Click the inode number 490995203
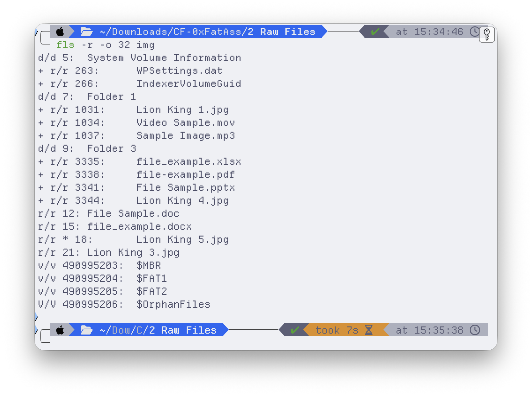Viewport: 532px width, 396px height. [90, 265]
